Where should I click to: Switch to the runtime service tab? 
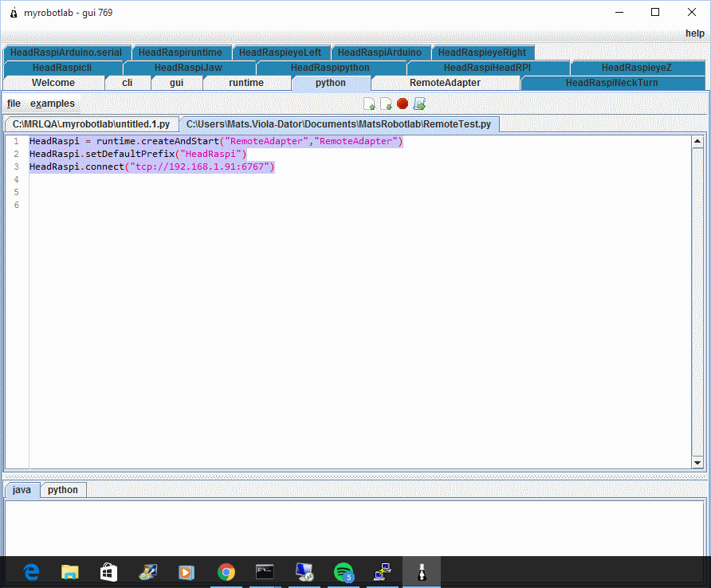(246, 83)
